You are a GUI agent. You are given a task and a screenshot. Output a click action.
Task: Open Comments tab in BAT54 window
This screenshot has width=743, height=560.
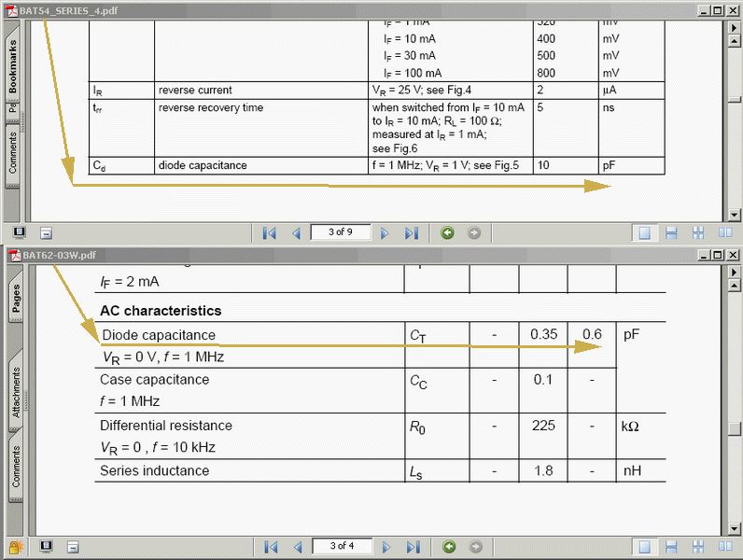[x=13, y=152]
